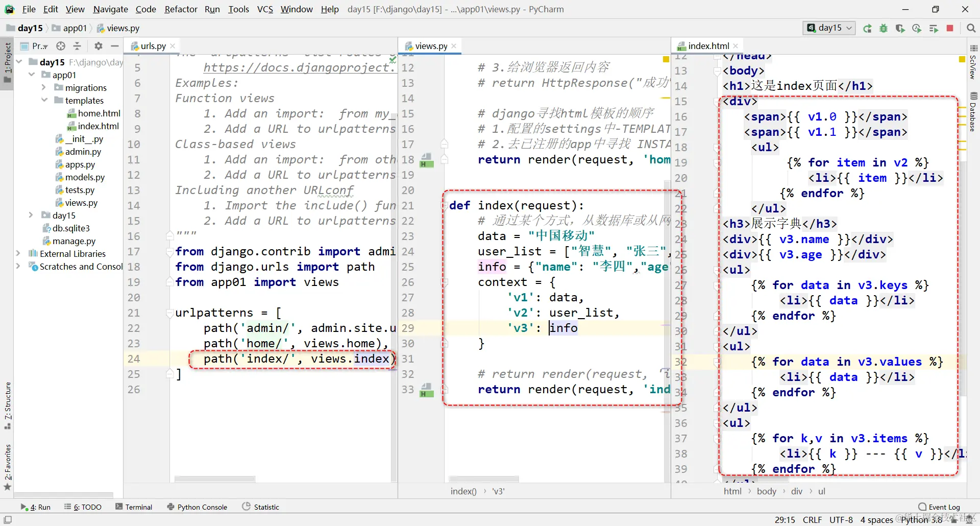980x526 pixels.
Task: Toggle tool window buttons in status corner
Action: point(8,520)
